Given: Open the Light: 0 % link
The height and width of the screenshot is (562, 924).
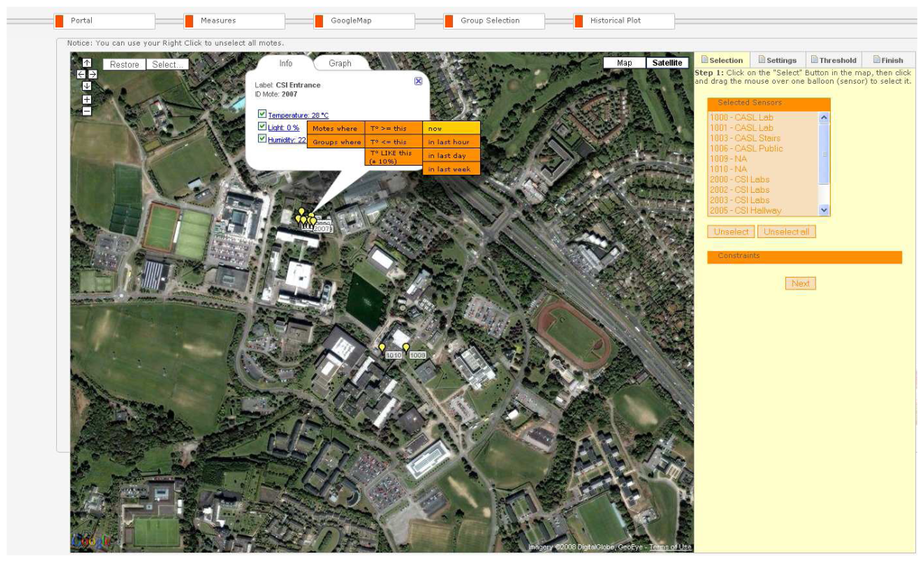Looking at the screenshot, I should click(283, 128).
